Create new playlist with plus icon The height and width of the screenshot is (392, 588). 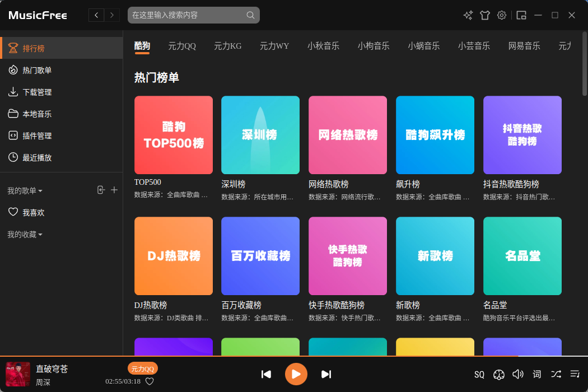click(114, 190)
